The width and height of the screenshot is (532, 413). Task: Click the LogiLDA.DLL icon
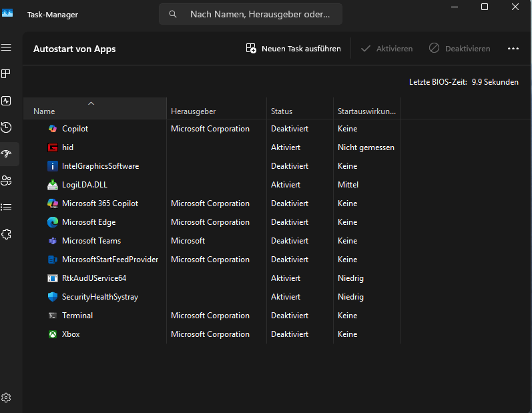coord(53,185)
